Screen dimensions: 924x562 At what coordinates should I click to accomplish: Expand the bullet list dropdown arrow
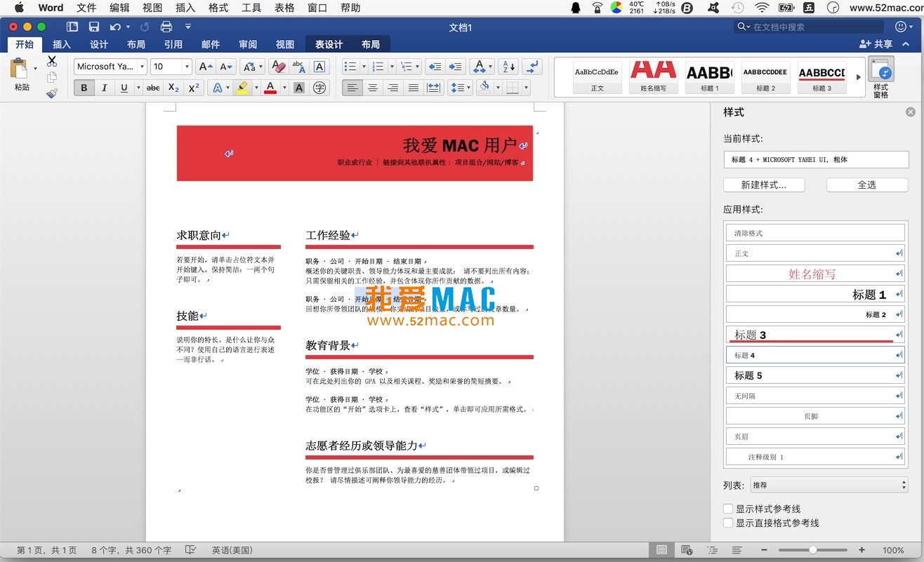[362, 67]
